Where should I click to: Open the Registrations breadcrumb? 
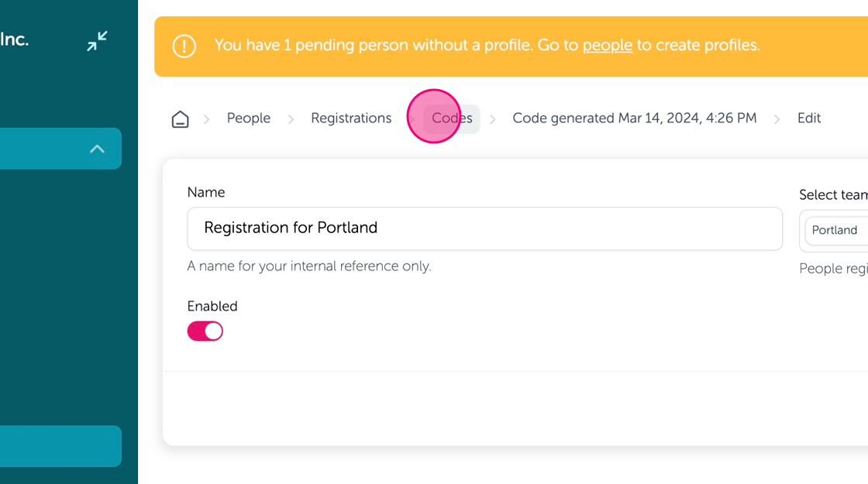(x=351, y=118)
